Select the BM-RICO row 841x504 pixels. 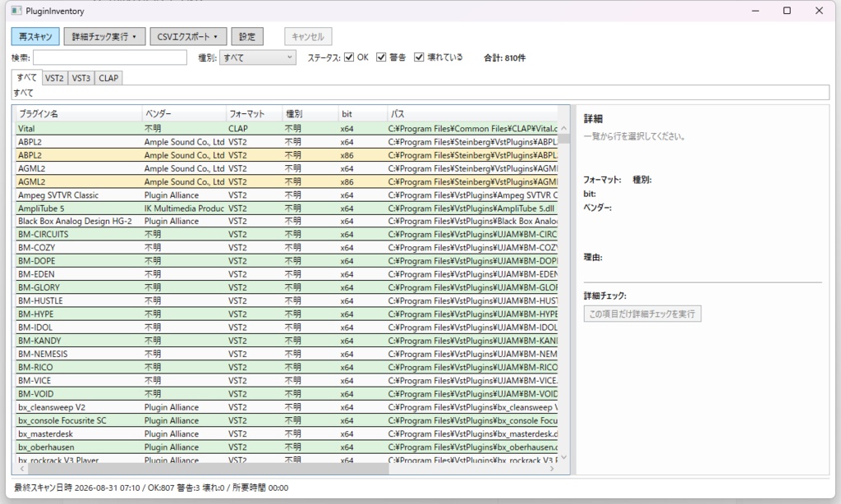coord(287,367)
